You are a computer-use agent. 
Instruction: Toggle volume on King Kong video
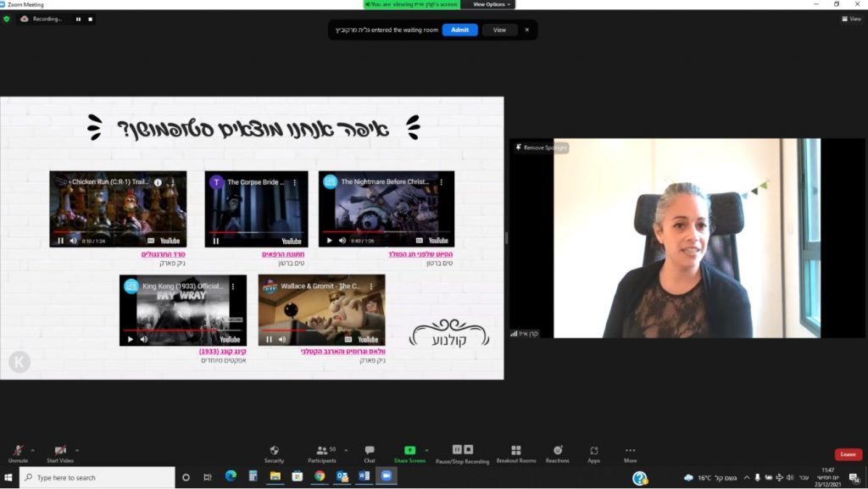click(143, 339)
